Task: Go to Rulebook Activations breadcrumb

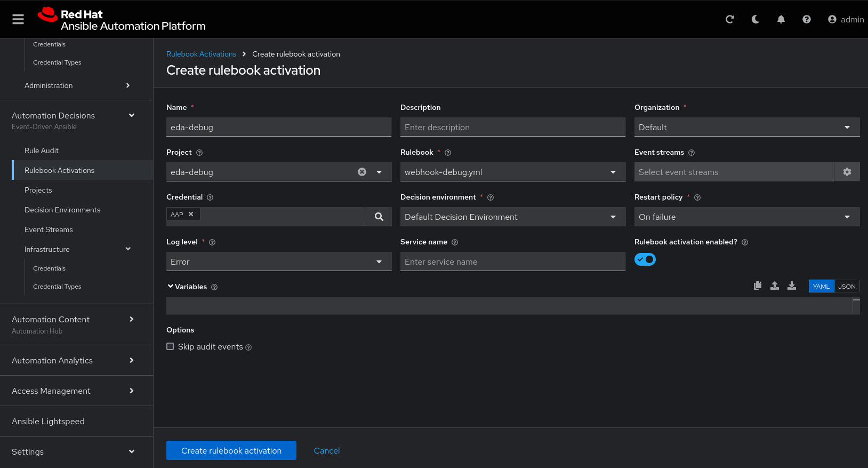Action: pos(201,54)
